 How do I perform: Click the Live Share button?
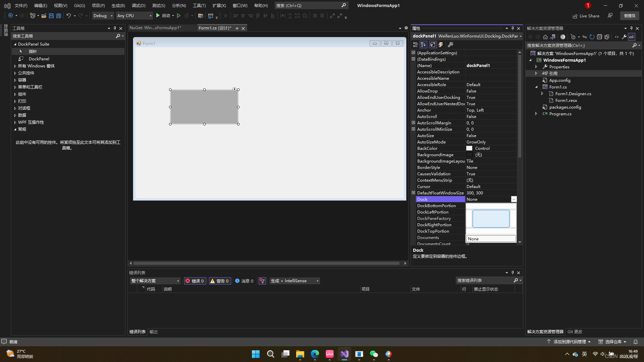(x=586, y=16)
